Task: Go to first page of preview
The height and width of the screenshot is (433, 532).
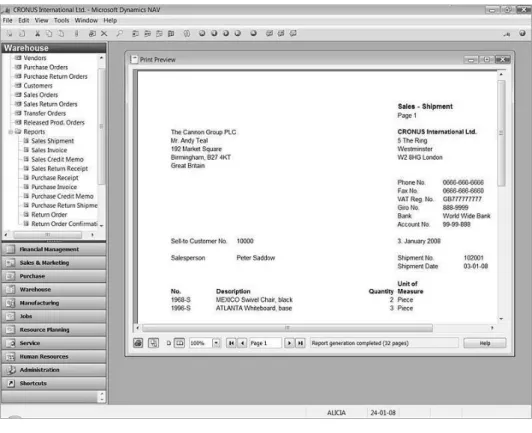Action: (x=231, y=343)
